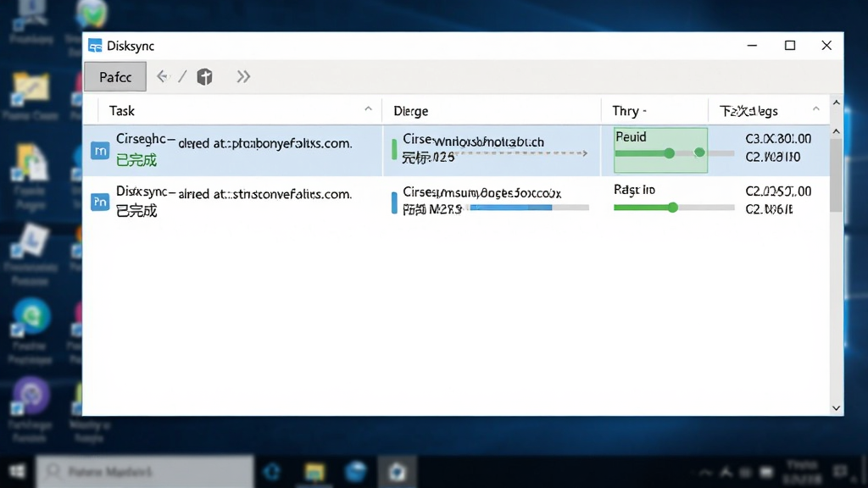Click the C2.0257.00 value in second row
The width and height of the screenshot is (868, 488).
[x=778, y=191]
